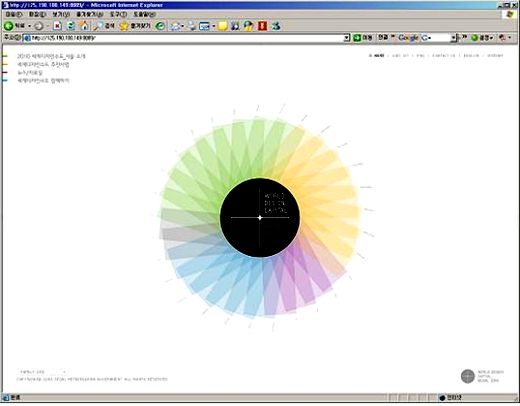The height and width of the screenshot is (406, 520).
Task: Expand the Google search box dropdown arrow
Action: click(x=454, y=38)
